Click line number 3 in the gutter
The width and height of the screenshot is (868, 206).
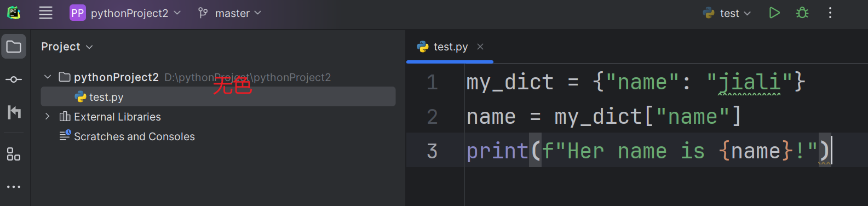pyautogui.click(x=432, y=151)
